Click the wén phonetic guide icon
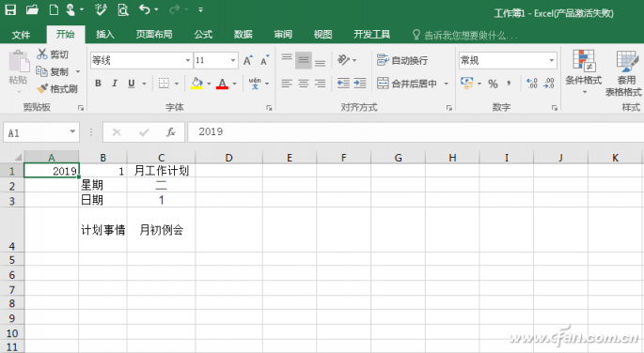The image size is (644, 353). [255, 84]
